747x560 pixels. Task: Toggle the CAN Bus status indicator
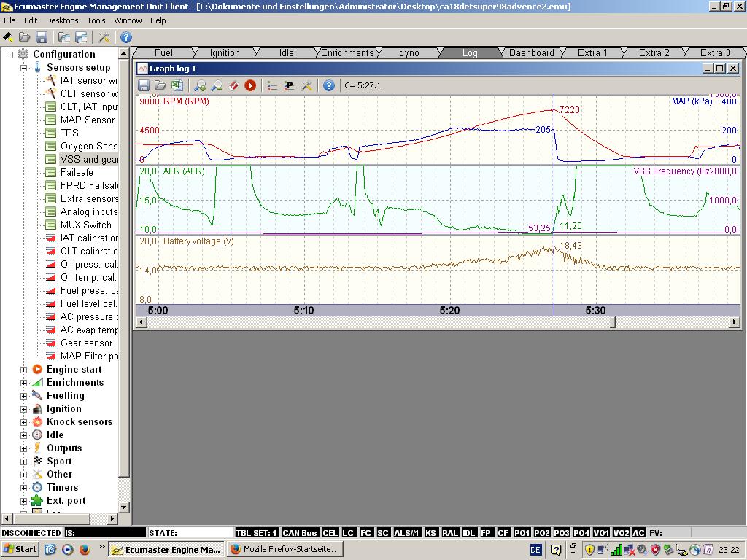click(x=300, y=533)
